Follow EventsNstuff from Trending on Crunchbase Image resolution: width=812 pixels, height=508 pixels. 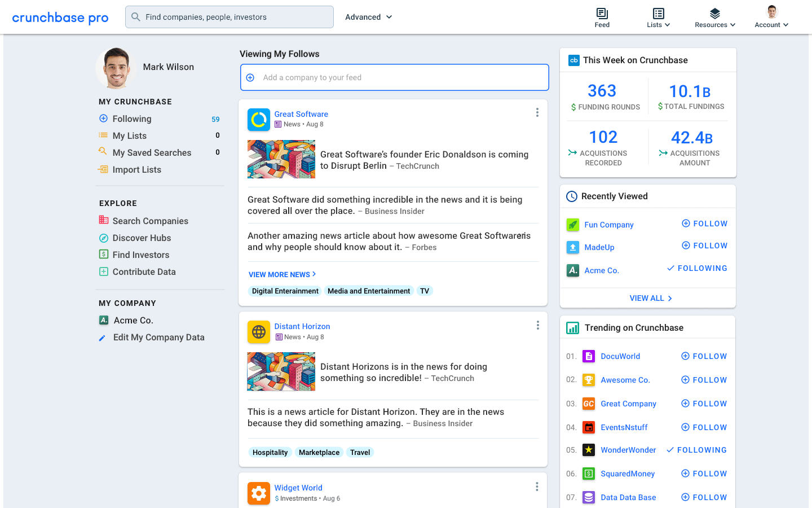(704, 427)
